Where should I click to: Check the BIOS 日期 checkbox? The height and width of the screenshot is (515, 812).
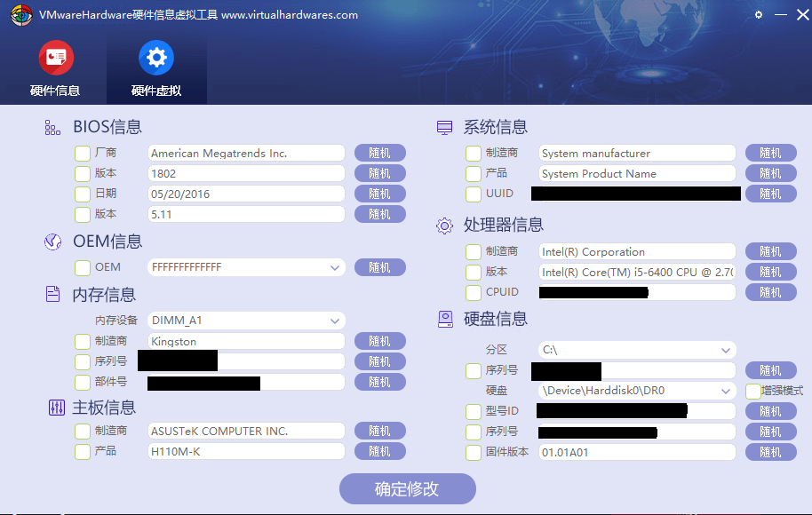(x=83, y=194)
